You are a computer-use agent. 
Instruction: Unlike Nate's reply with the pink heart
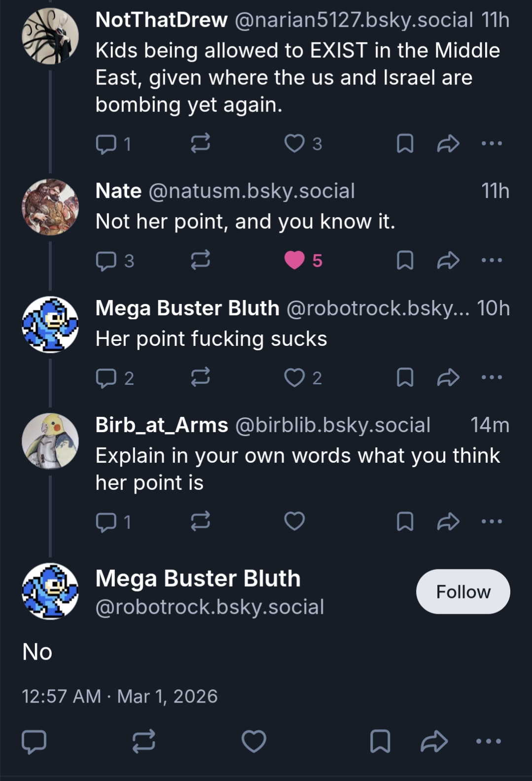[295, 260]
